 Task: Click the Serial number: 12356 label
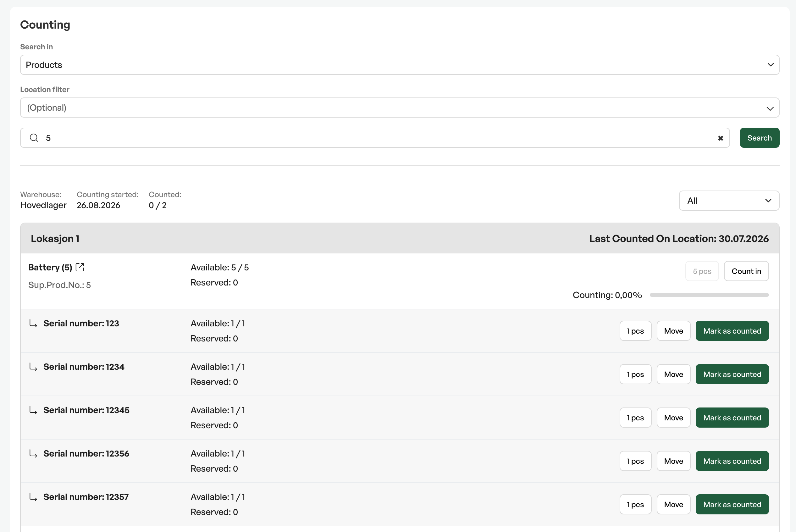coord(86,454)
